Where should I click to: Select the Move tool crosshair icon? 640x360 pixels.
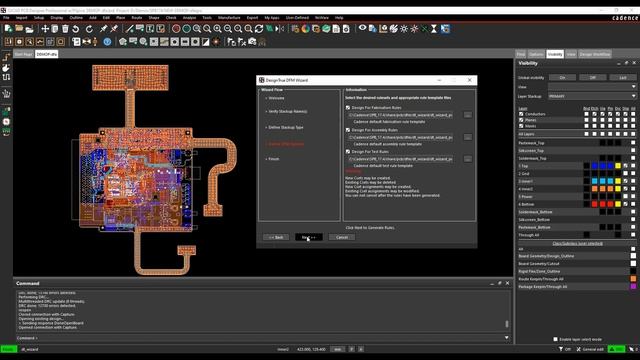(x=45, y=29)
